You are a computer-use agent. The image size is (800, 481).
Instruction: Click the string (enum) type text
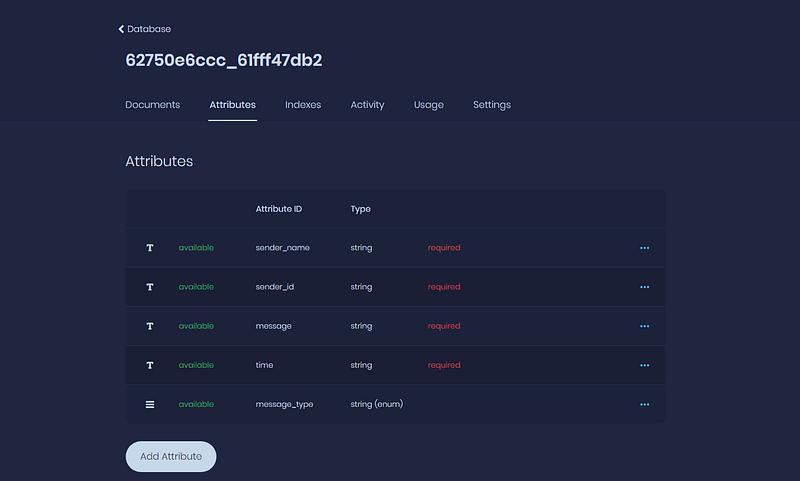pyautogui.click(x=377, y=404)
